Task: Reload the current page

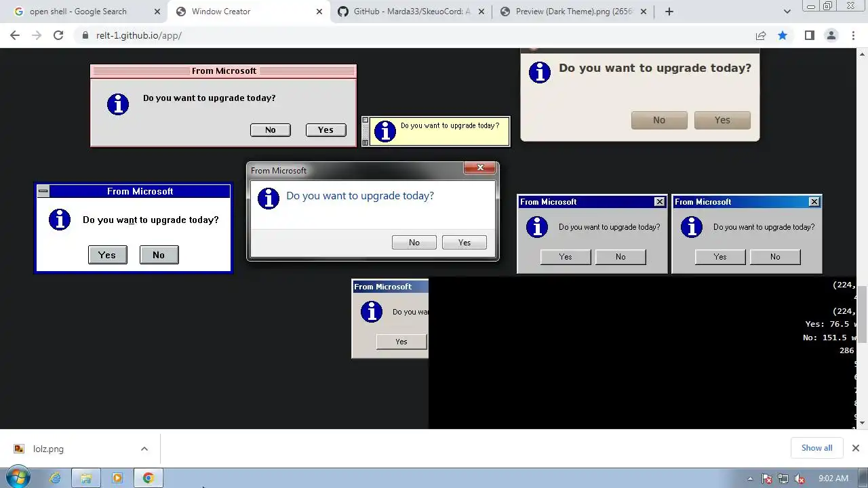Action: click(x=58, y=35)
